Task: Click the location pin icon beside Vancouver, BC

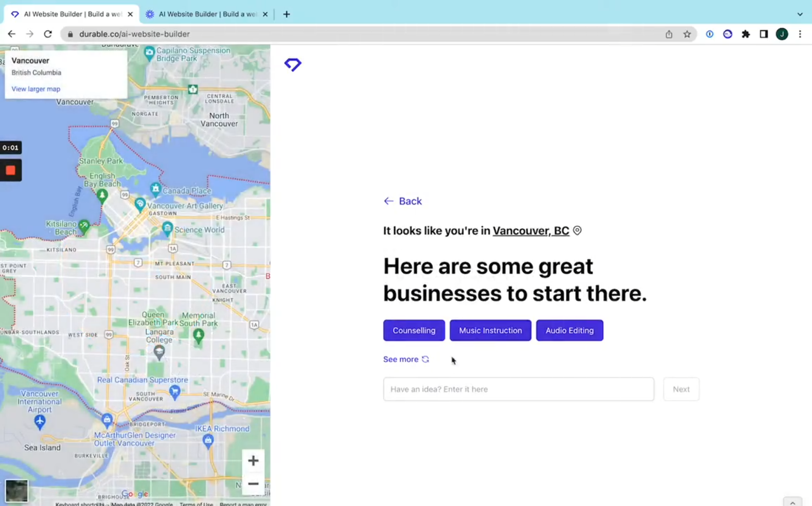Action: coord(577,231)
